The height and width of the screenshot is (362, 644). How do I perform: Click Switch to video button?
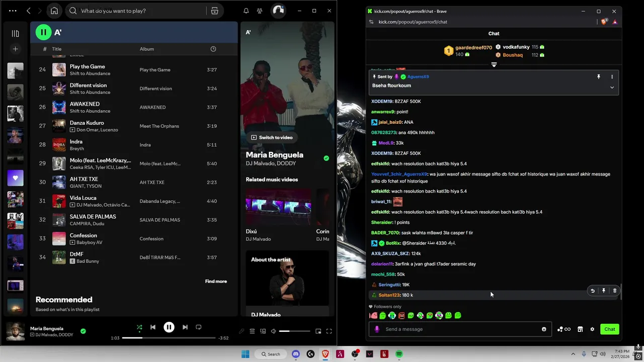coord(272,137)
